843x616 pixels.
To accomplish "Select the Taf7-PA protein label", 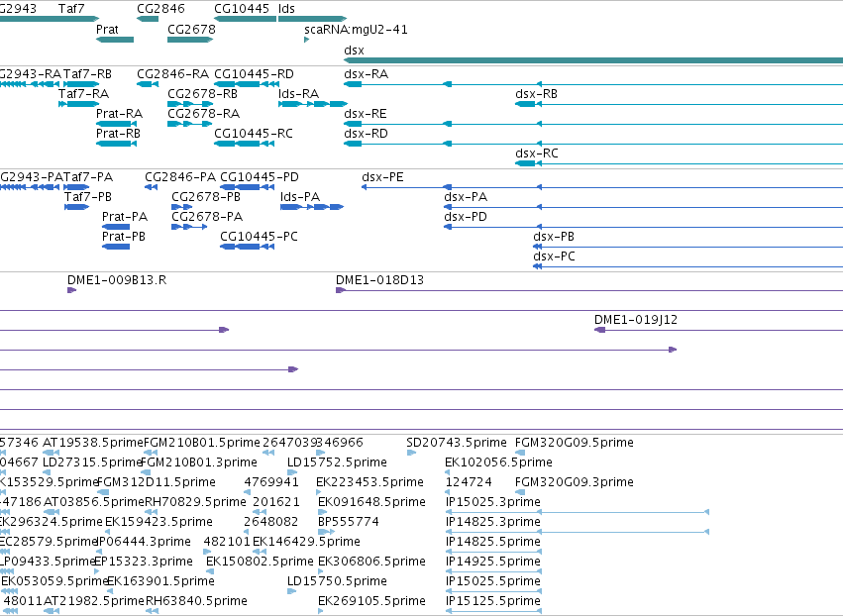I will click(88, 177).
